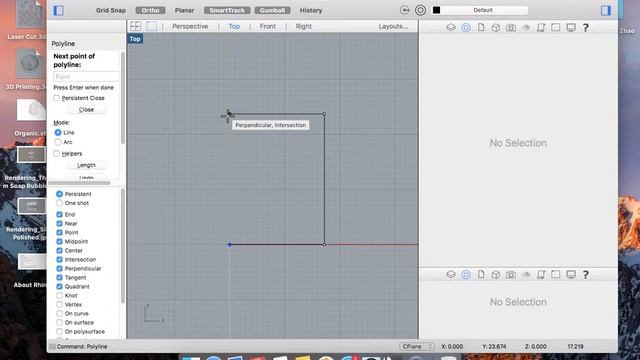
Task: Select Line mode radio button
Action: coord(58,132)
